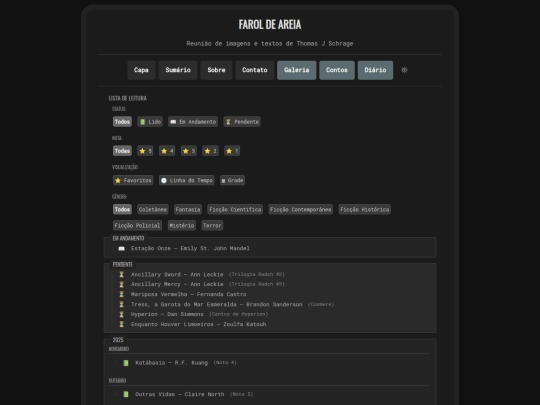Click the Novembro month heading

(119, 349)
